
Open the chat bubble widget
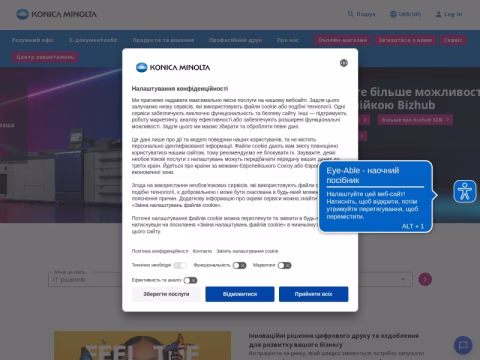click(x=463, y=345)
